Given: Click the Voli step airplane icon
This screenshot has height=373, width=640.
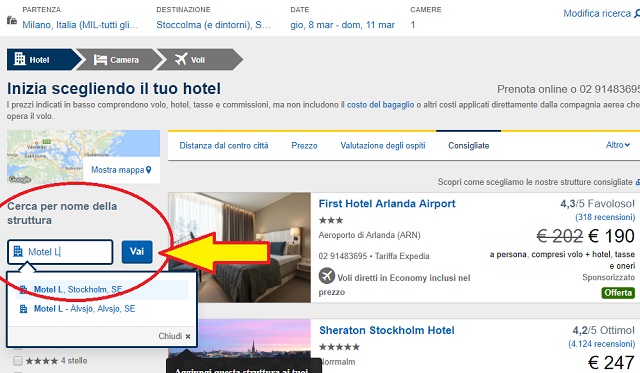Looking at the screenshot, I should click(181, 59).
